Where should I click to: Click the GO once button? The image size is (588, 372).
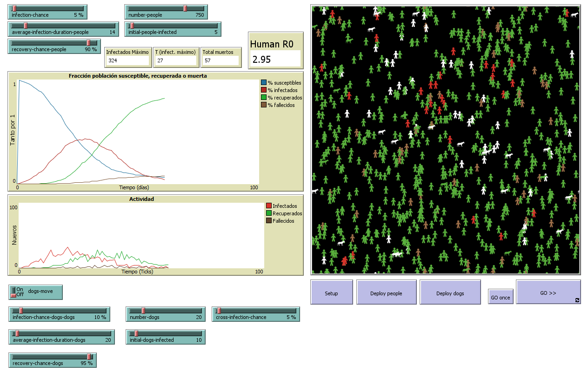(x=501, y=297)
